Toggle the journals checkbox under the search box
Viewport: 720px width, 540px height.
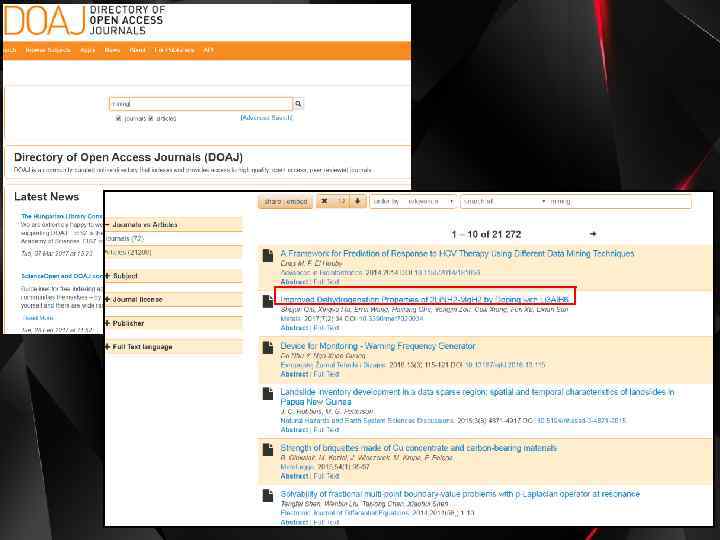[x=118, y=118]
